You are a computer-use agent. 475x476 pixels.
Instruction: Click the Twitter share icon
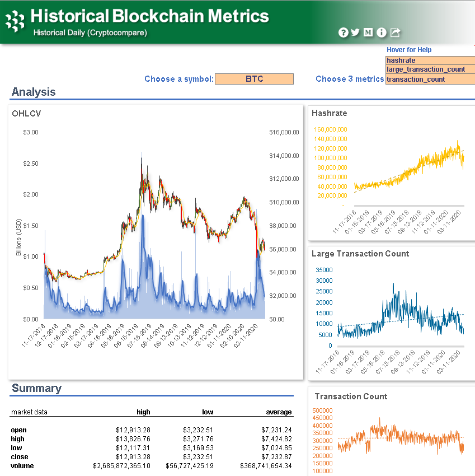(x=355, y=32)
